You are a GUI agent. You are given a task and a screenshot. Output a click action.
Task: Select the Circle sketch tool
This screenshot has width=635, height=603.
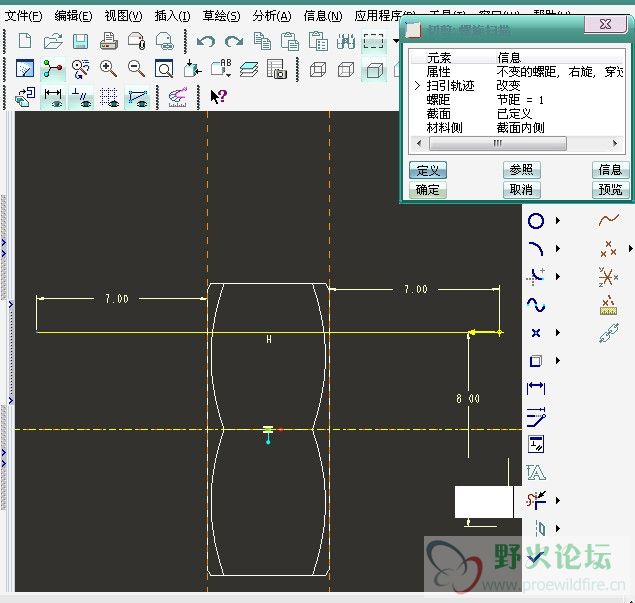[x=536, y=221]
